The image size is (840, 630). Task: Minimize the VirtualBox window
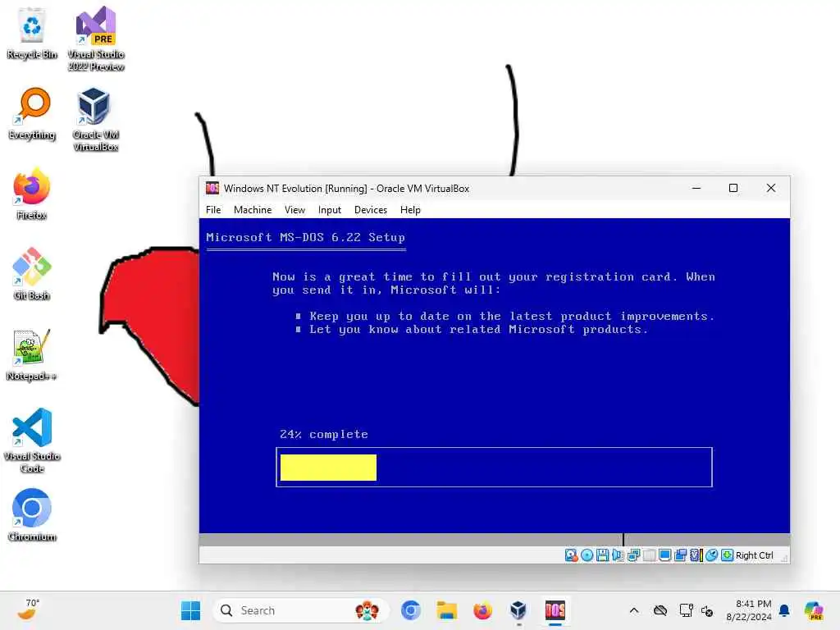pyautogui.click(x=696, y=188)
